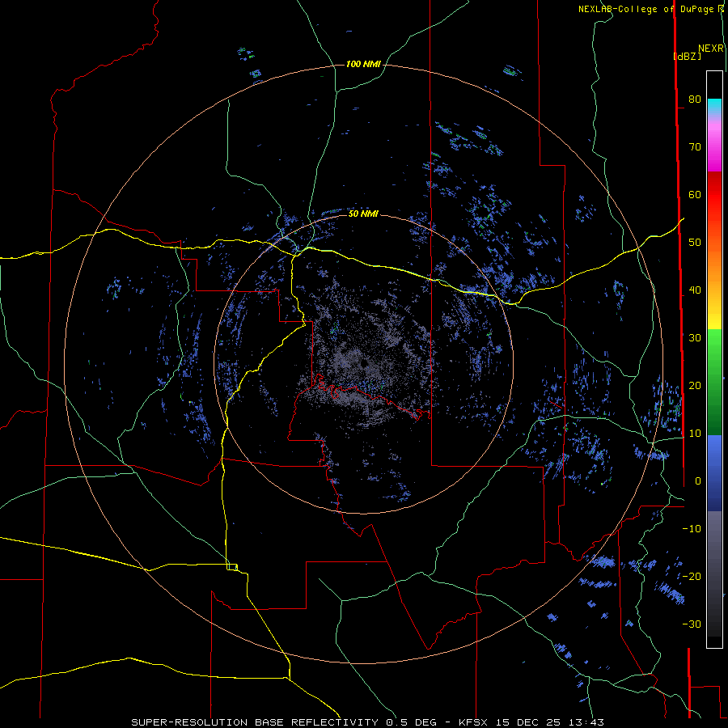
Task: Click the '100 NMI' range ring label
Action: [363, 64]
